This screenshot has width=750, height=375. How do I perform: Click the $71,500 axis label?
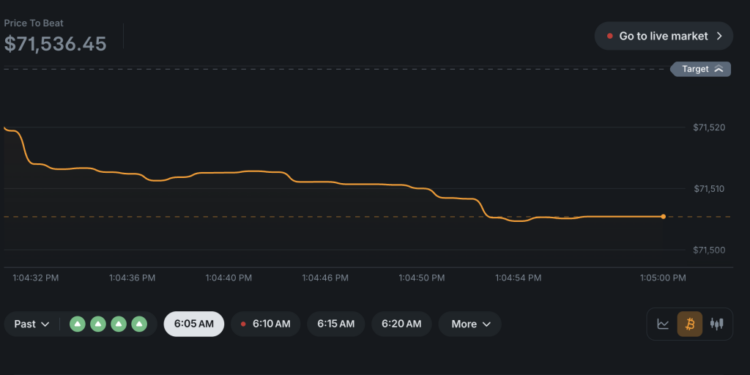[709, 250]
